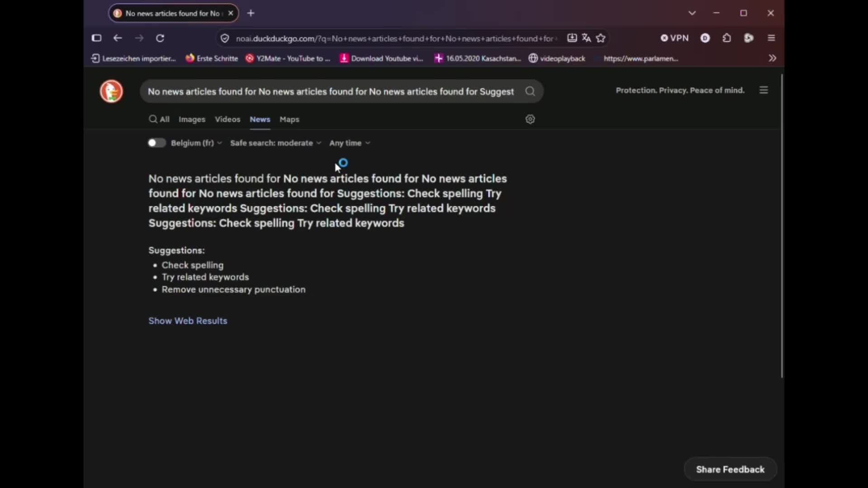Image resolution: width=868 pixels, height=488 pixels.
Task: Switch to the Videos tab
Action: (227, 119)
